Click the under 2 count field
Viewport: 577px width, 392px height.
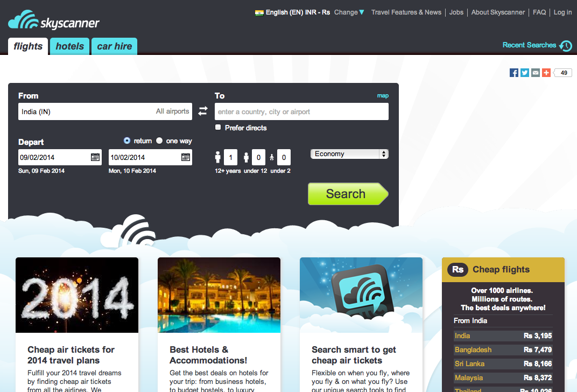(x=284, y=158)
